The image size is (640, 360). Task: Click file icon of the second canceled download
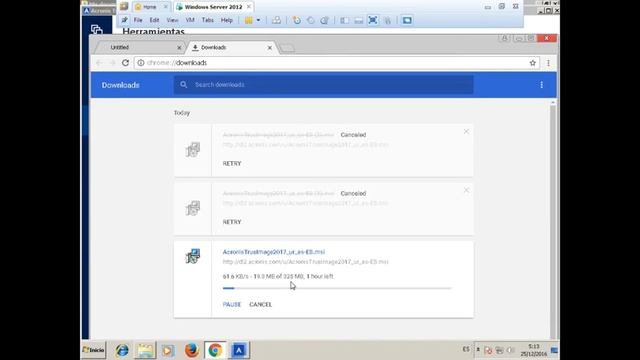[193, 208]
